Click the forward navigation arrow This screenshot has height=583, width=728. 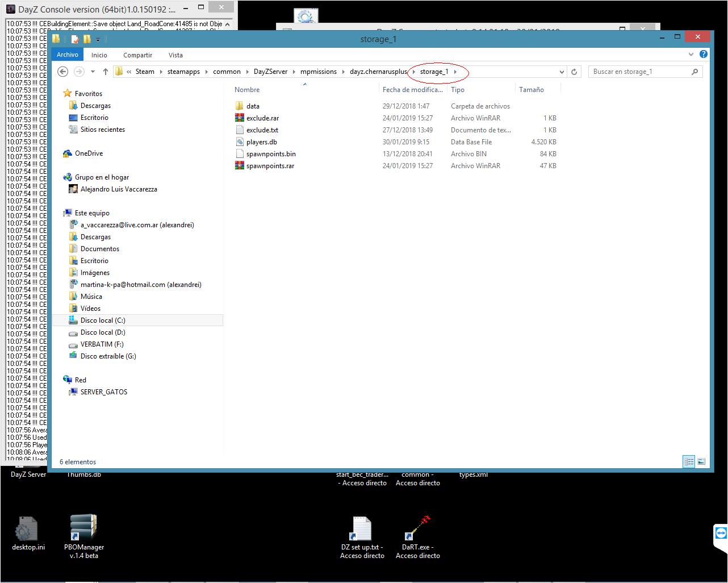[79, 72]
